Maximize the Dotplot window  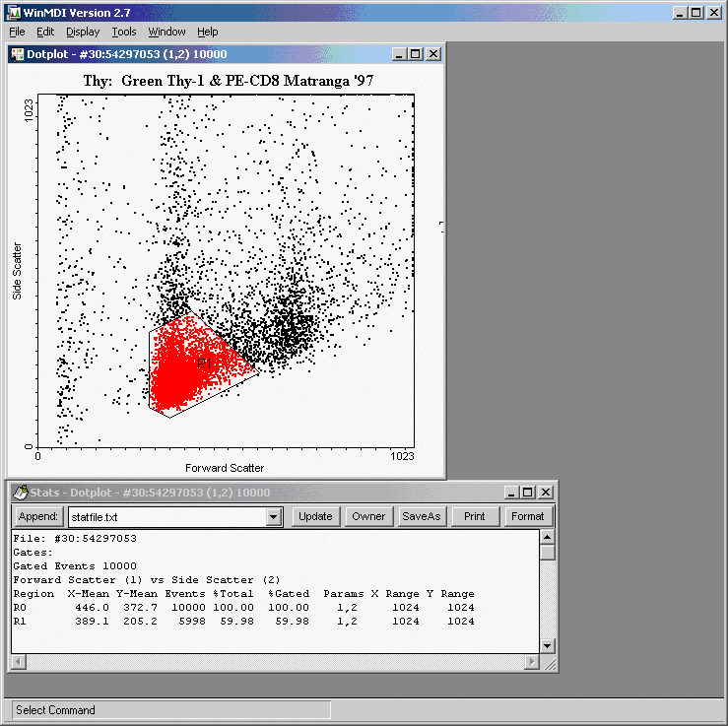point(415,55)
